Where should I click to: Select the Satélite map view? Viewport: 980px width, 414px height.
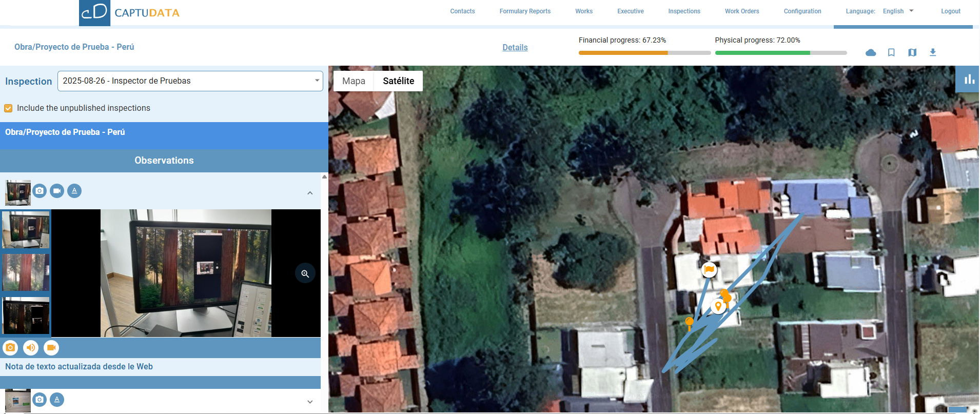click(398, 81)
